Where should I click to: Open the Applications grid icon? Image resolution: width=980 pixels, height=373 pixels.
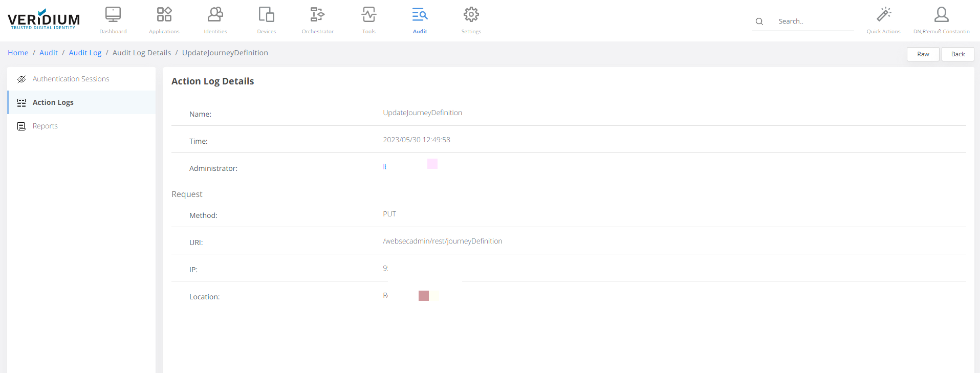click(164, 15)
